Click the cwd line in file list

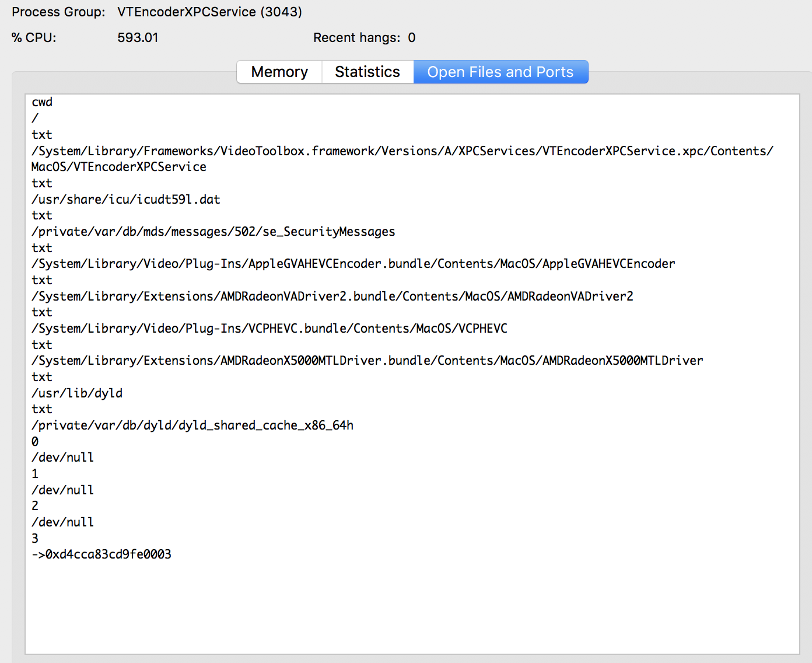[42, 102]
